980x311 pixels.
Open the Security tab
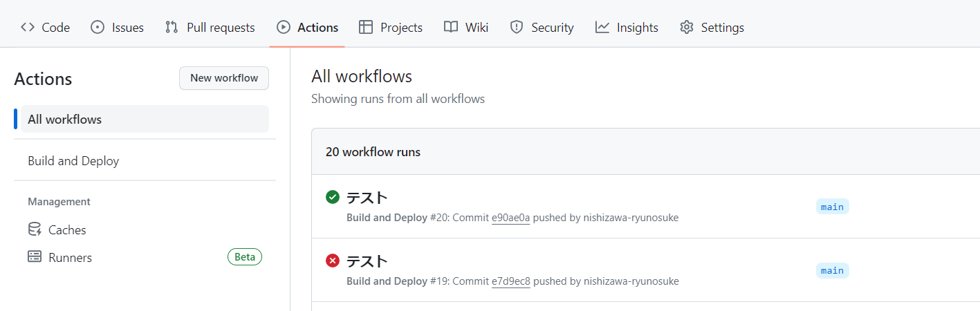(x=542, y=28)
